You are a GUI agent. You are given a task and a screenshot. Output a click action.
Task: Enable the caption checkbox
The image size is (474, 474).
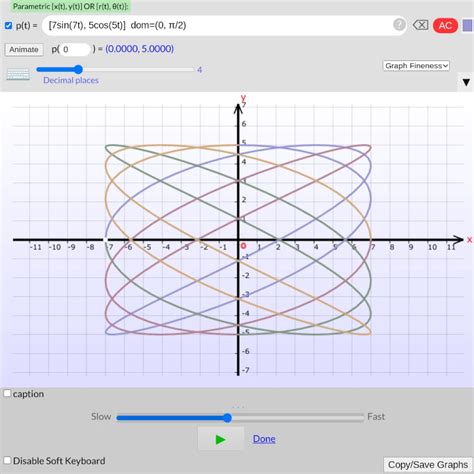pos(7,393)
